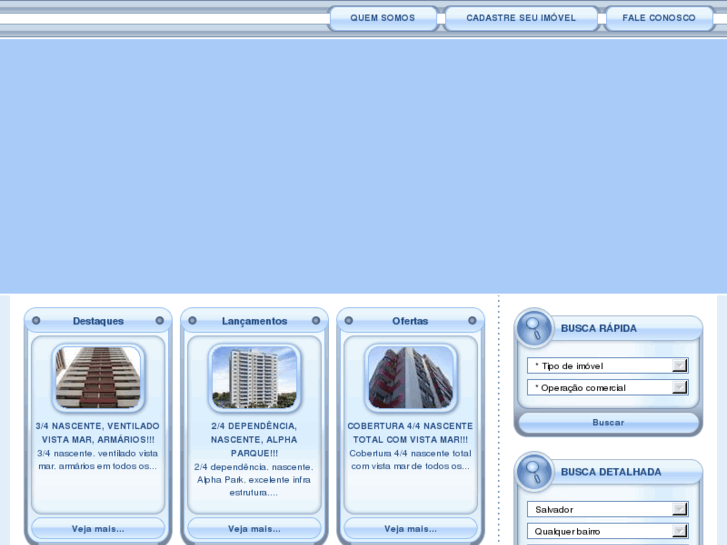Expand the Qualquer bairro dropdown
Image resolution: width=727 pixels, height=545 pixels.
click(x=607, y=531)
